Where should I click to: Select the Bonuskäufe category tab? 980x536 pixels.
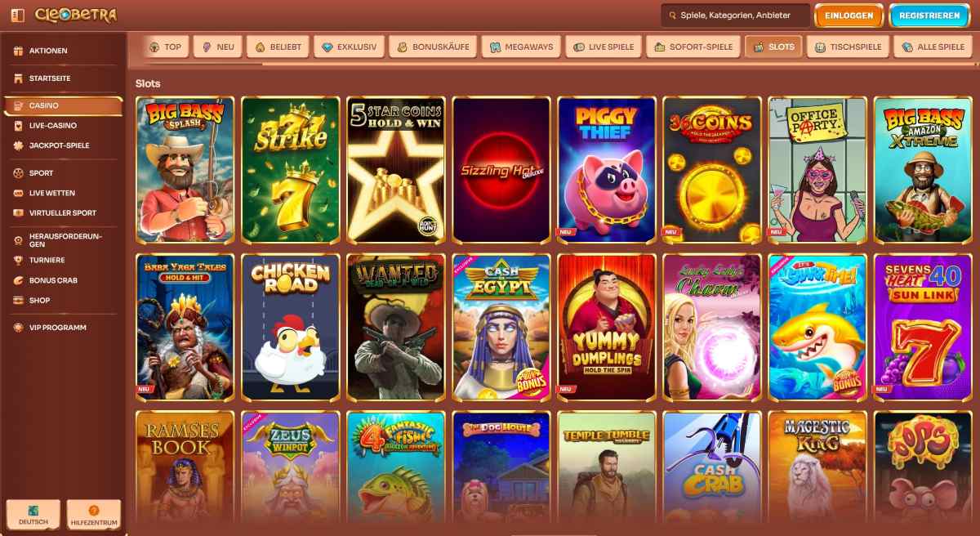[x=433, y=47]
